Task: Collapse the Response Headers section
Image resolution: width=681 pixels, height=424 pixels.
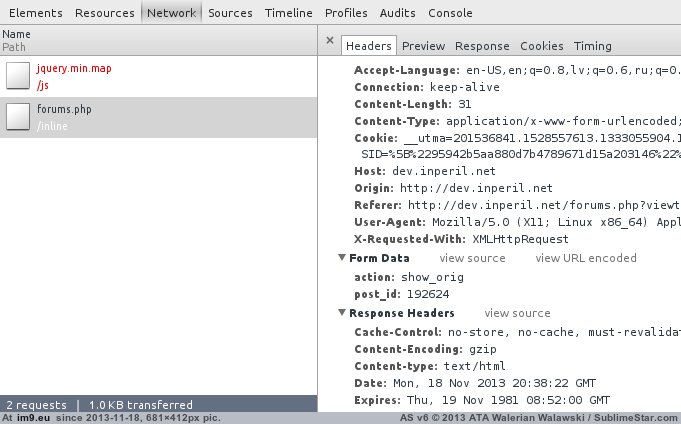Action: 342,313
